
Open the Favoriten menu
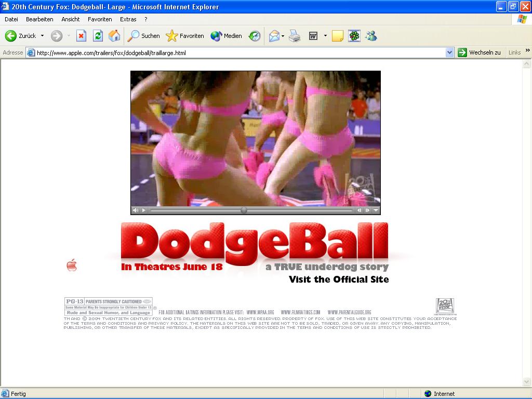100,19
